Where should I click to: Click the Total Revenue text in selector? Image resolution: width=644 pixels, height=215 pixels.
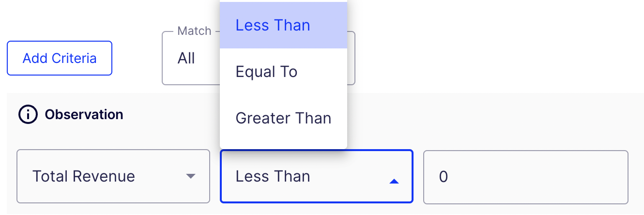click(83, 176)
